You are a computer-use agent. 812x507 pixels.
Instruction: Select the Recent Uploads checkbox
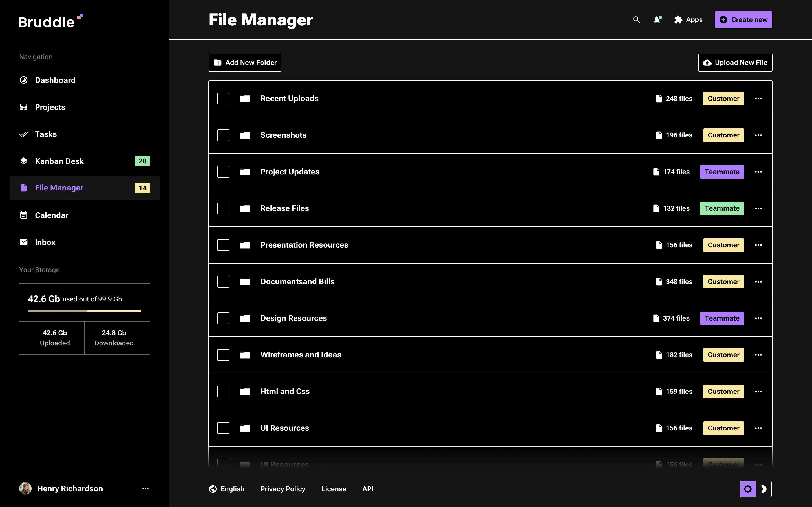tap(224, 98)
